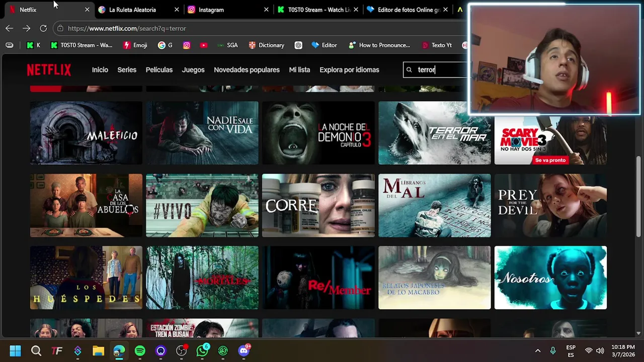The image size is (644, 362).
Task: Open Inicio in Netflix navigation
Action: pos(100,70)
